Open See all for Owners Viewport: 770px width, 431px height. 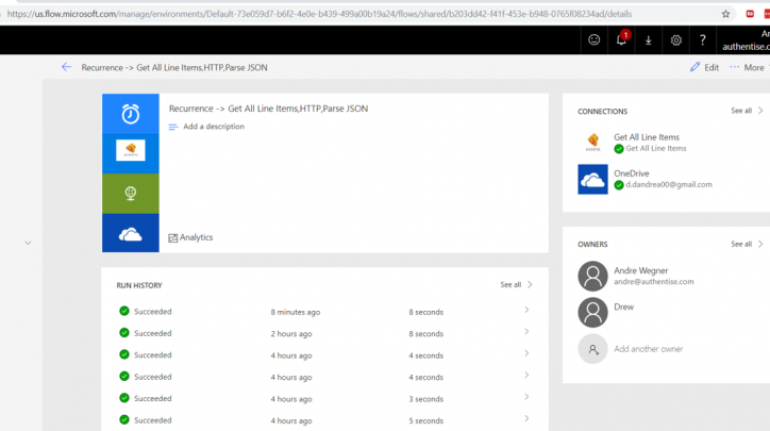point(746,244)
